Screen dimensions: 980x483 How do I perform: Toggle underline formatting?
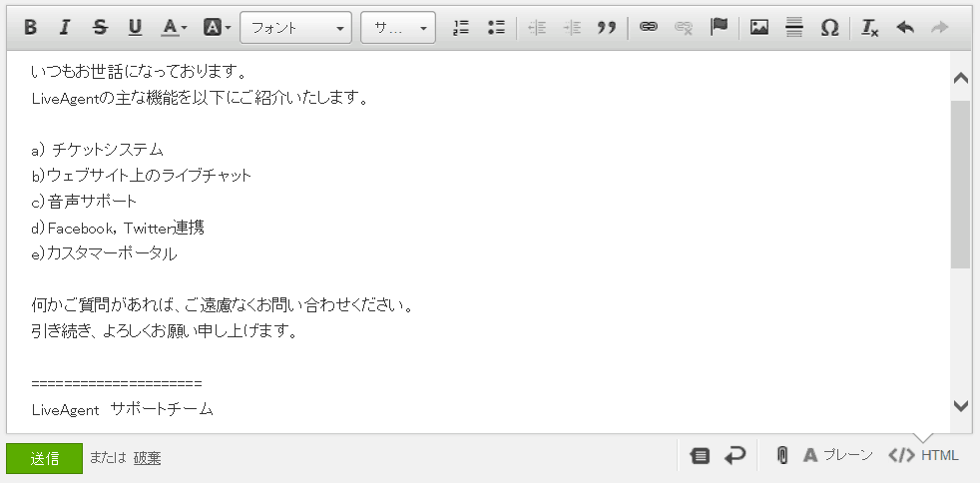(x=135, y=28)
